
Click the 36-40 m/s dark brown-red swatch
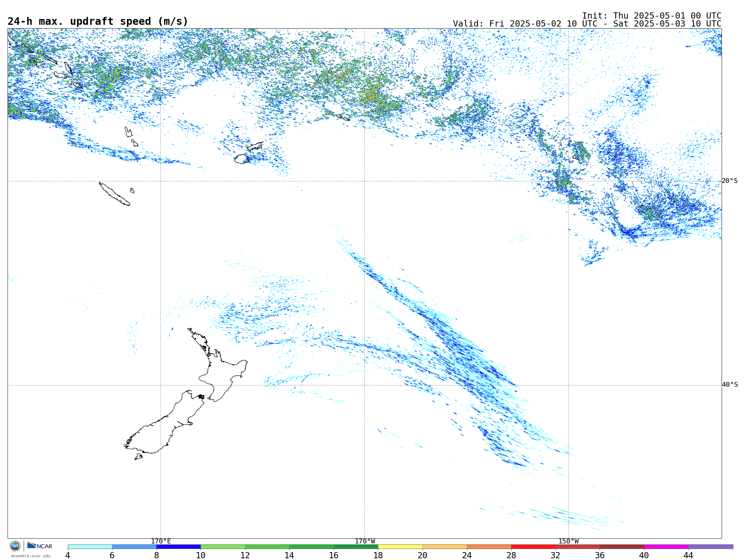tap(622, 547)
